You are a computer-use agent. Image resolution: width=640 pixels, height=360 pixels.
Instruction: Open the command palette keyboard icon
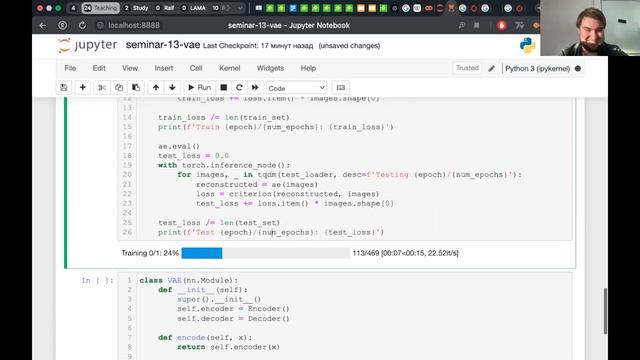pos(340,88)
